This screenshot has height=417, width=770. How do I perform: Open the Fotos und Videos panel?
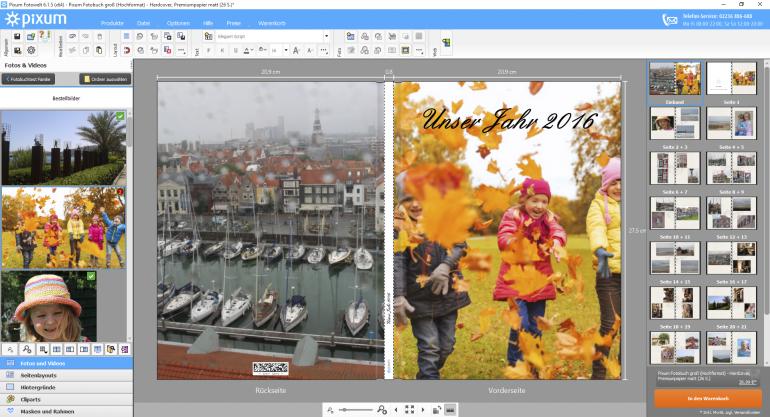click(66, 363)
